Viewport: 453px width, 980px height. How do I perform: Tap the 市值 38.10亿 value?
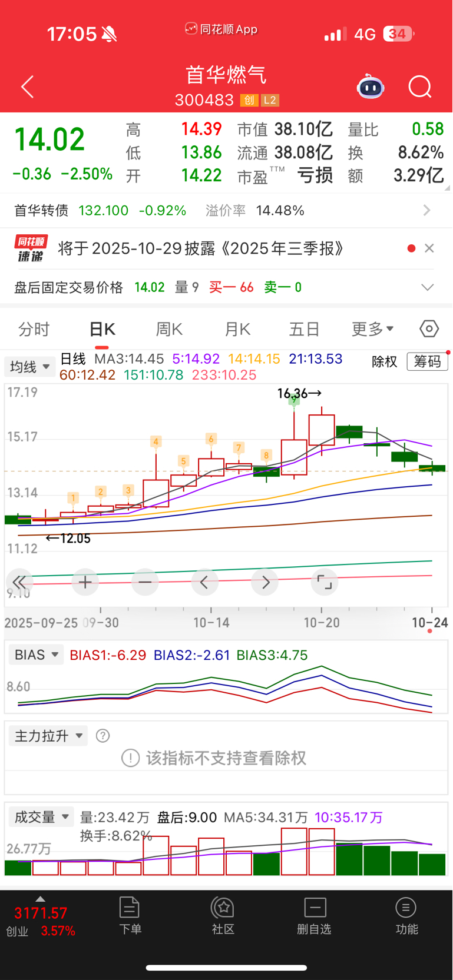303,129
